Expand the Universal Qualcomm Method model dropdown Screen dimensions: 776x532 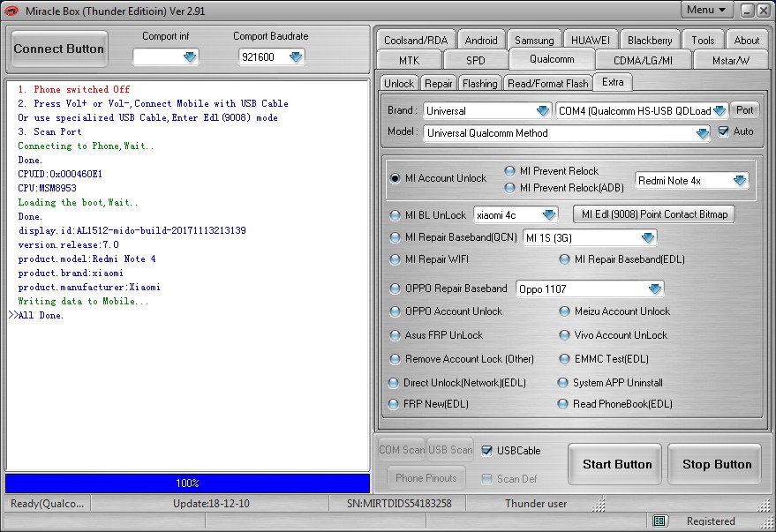point(702,133)
